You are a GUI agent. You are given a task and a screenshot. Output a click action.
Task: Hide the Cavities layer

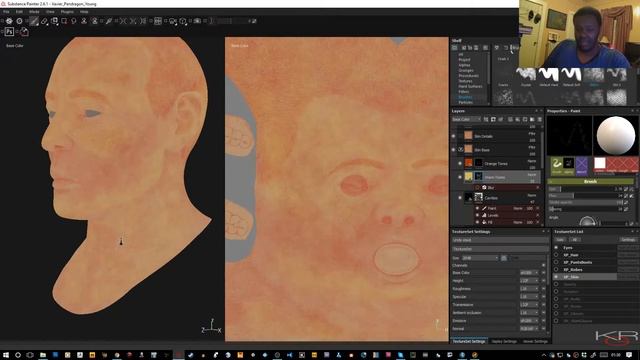pyautogui.click(x=460, y=198)
